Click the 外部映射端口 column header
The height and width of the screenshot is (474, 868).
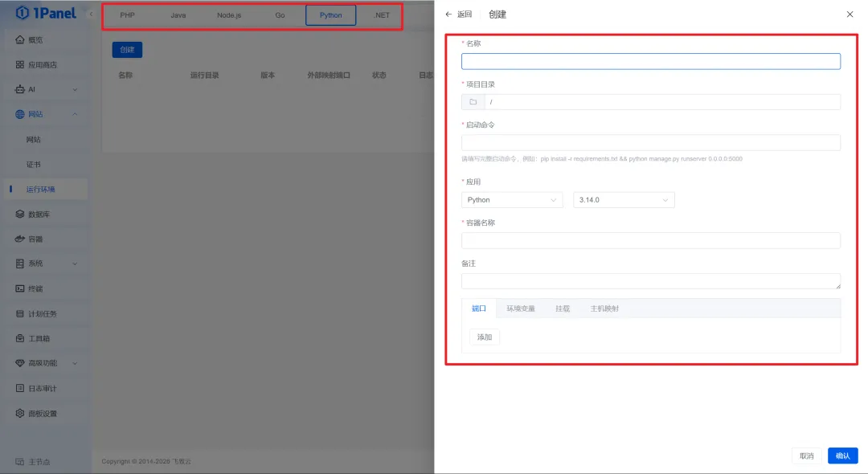(x=329, y=76)
